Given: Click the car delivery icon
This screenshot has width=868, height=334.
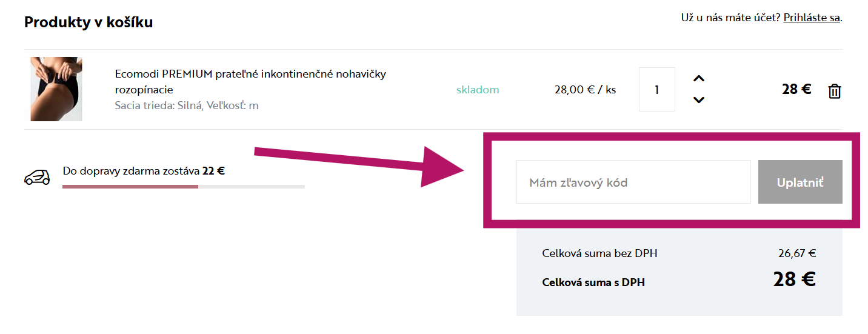Looking at the screenshot, I should click(x=37, y=177).
